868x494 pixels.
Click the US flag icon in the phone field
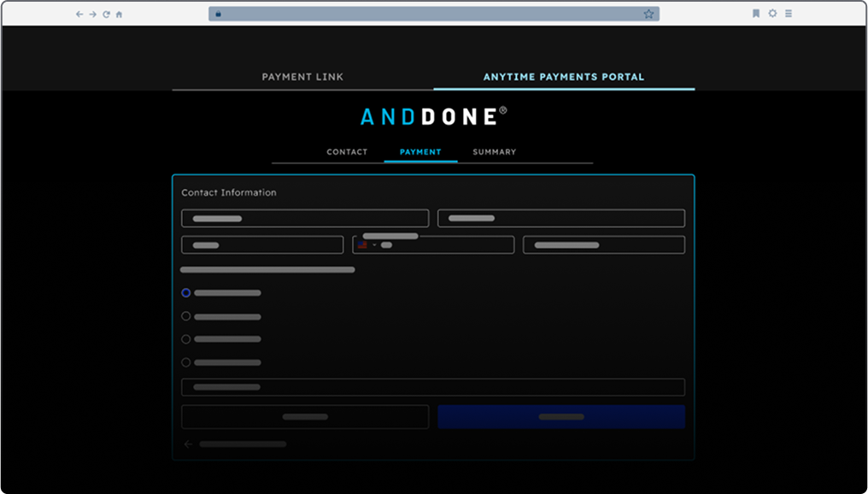[x=362, y=244]
